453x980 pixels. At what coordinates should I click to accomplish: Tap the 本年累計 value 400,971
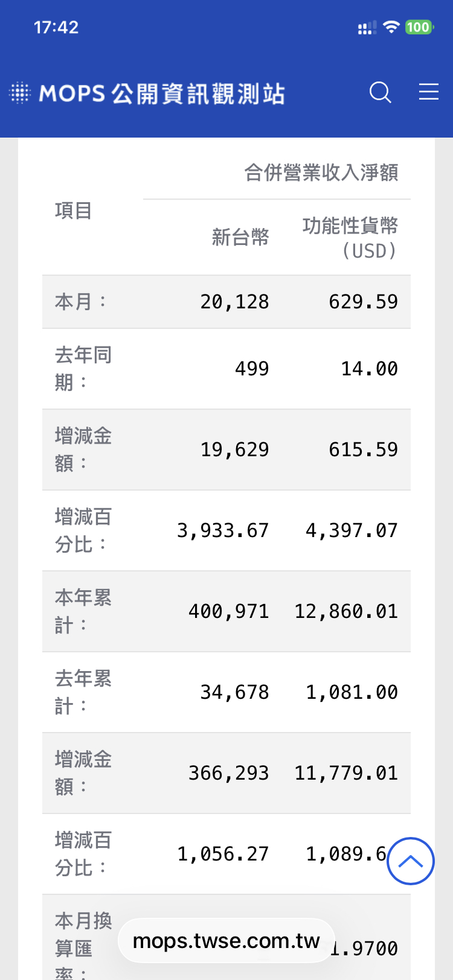tap(228, 611)
